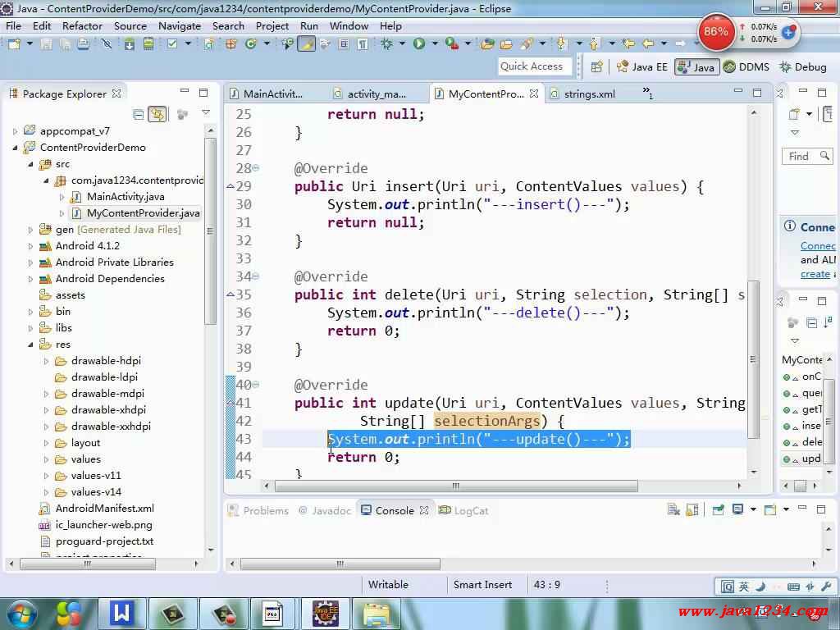The image size is (840, 630).
Task: Toggle Block Selection Mode icon
Action: click(344, 44)
